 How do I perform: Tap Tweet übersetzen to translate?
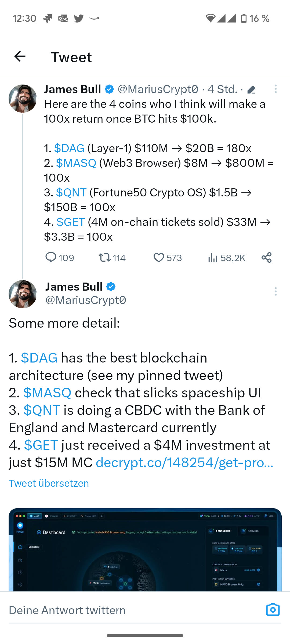tap(49, 483)
